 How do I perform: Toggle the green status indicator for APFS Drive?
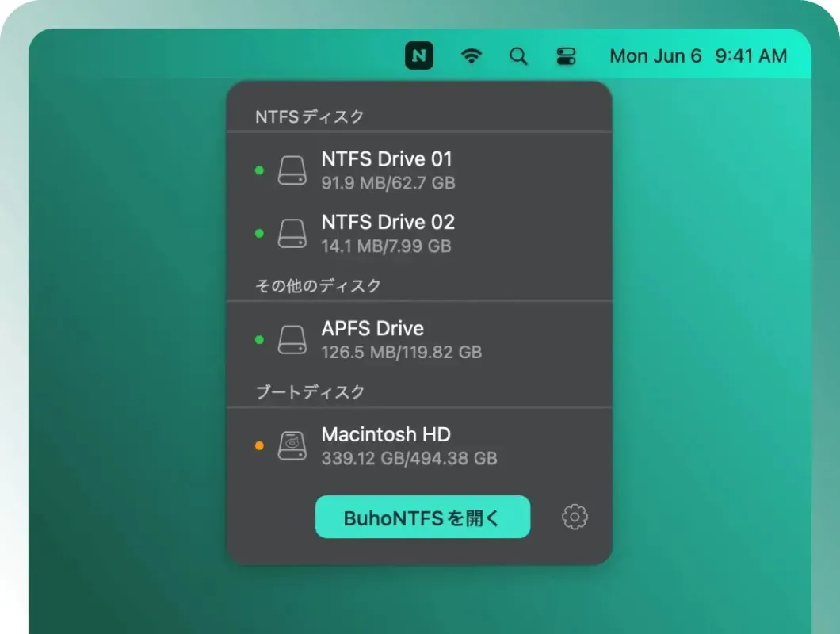[x=258, y=339]
